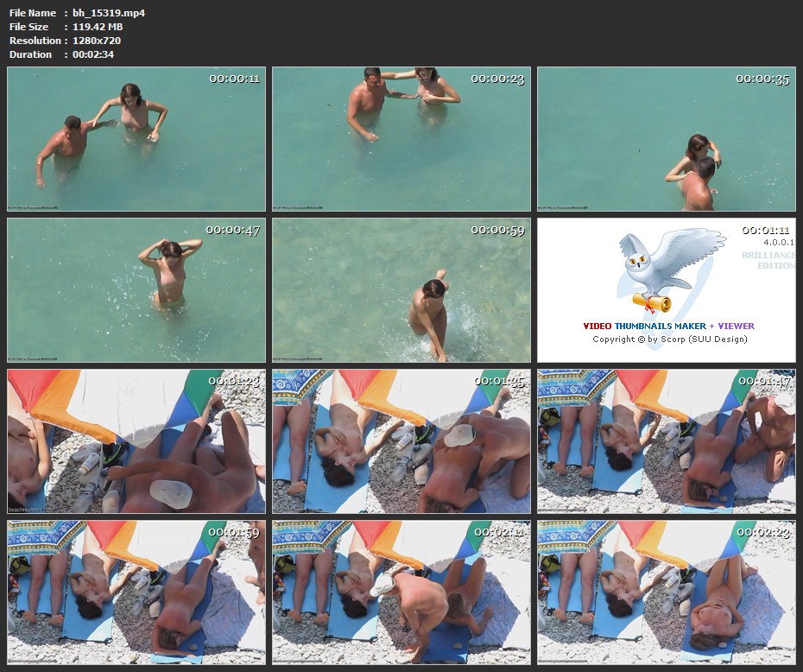
Task: Click the 4.0.0.1 version number
Action: pyautogui.click(x=778, y=244)
